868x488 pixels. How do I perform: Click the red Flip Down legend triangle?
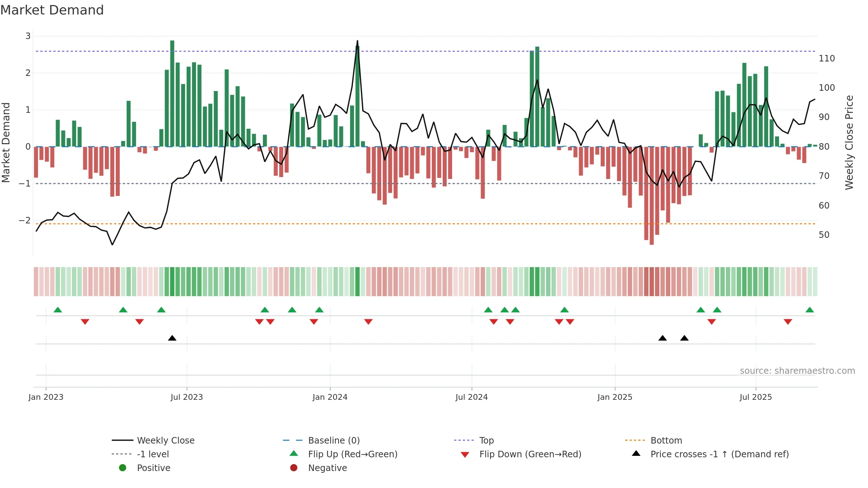pyautogui.click(x=465, y=455)
